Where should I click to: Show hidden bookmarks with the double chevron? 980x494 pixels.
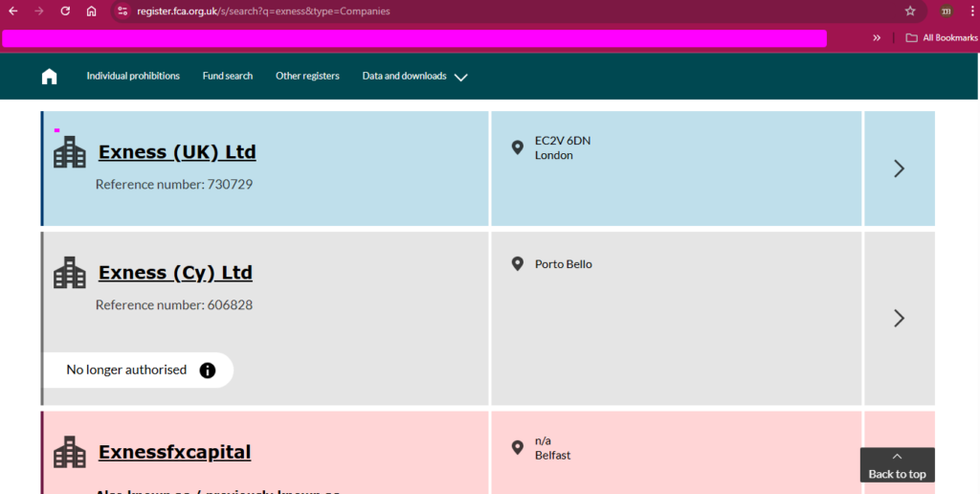877,38
